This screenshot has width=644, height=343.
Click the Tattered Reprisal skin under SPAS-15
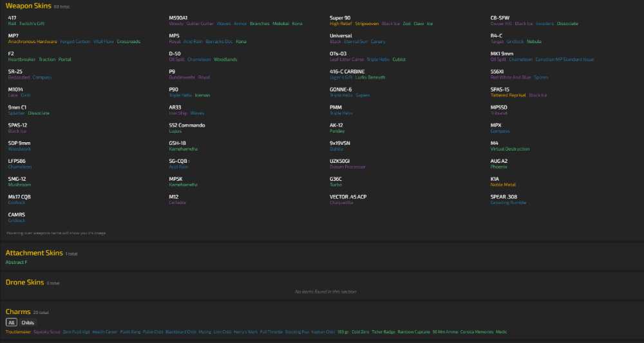(x=508, y=95)
